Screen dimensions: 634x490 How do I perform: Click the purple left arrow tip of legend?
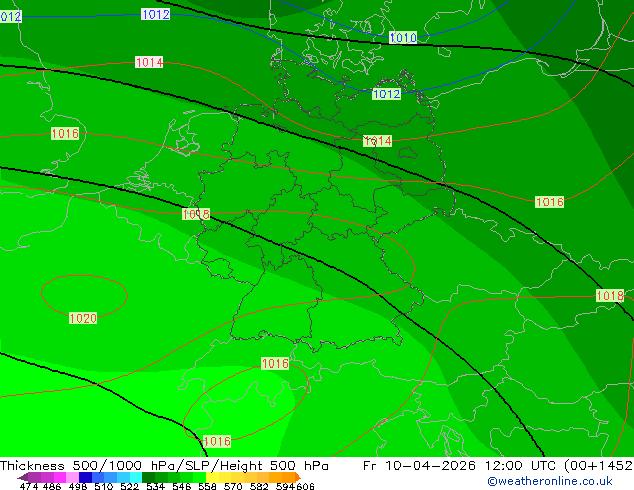pos(23,477)
